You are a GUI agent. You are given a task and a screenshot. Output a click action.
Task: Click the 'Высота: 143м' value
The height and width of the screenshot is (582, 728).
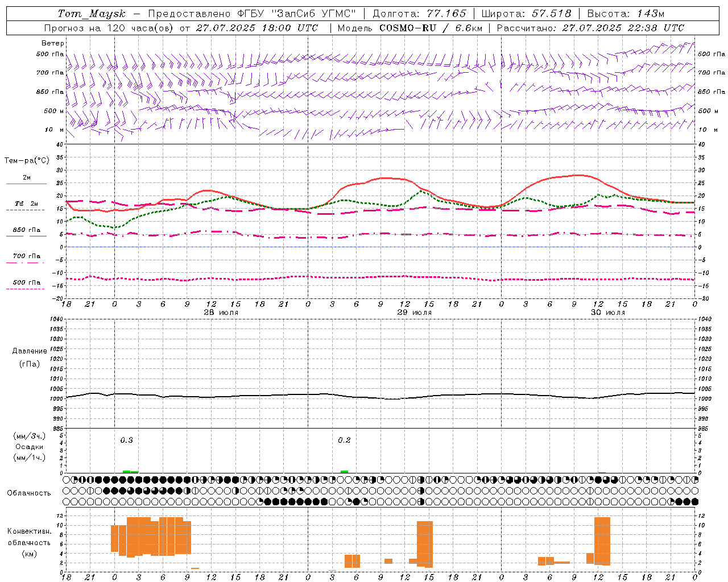click(626, 14)
